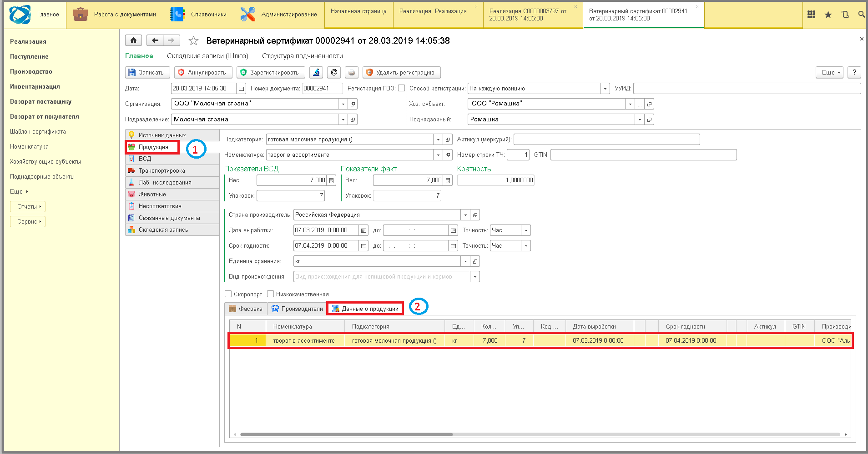The image size is (868, 454).
Task: Expand Поднадзорный dropdown arrow
Action: click(640, 120)
